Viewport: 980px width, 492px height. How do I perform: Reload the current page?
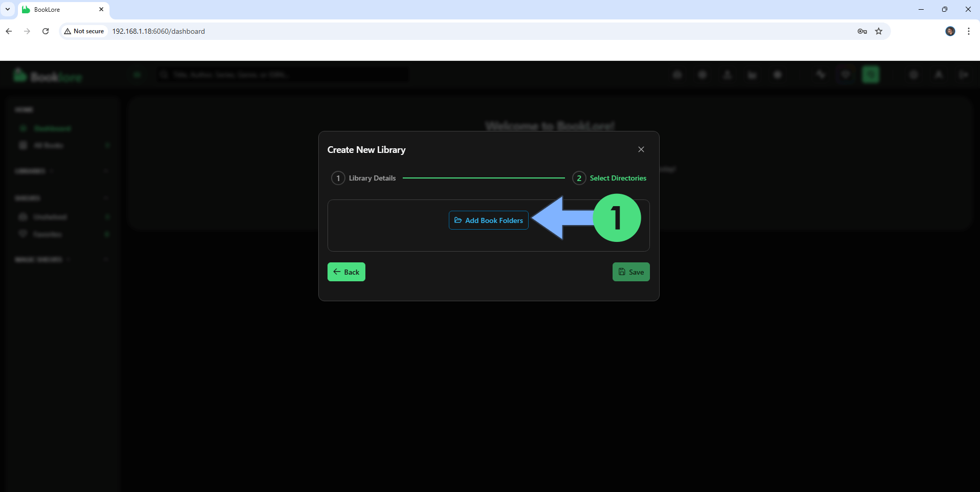[46, 31]
